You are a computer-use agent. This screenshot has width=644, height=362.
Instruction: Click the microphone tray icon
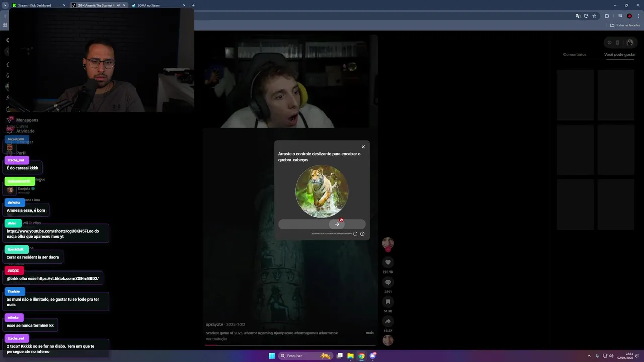pos(597,356)
